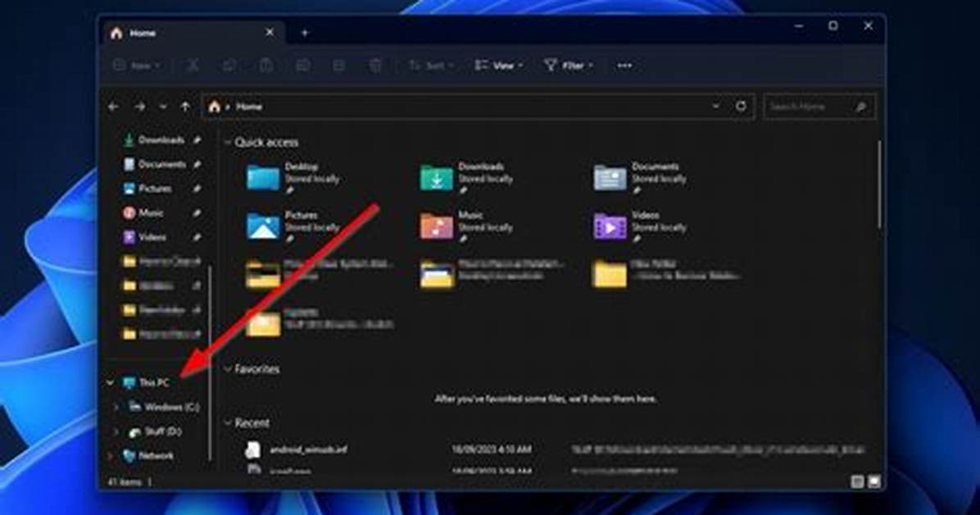Expand address bar history dropdown
The width and height of the screenshot is (980, 515).
[x=715, y=107]
